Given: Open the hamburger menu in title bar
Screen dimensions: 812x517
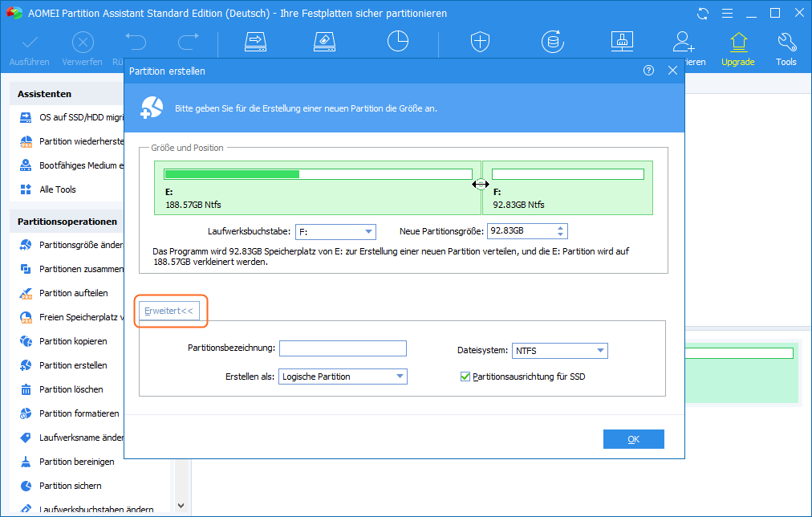Looking at the screenshot, I should click(x=727, y=14).
